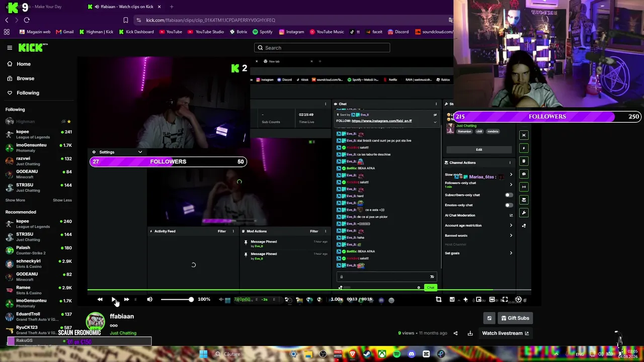644x362 pixels.
Task: Open Channel Actions three-dot menu
Action: (510, 163)
